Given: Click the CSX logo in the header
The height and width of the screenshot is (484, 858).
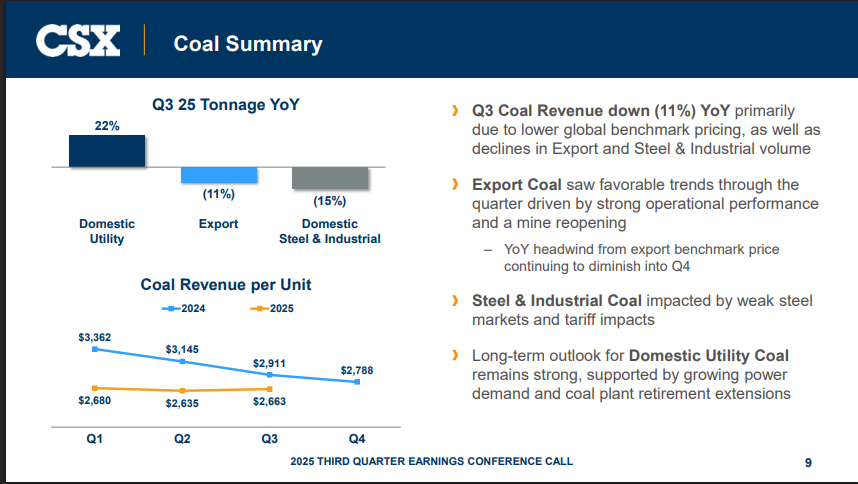Looking at the screenshot, I should [x=78, y=42].
